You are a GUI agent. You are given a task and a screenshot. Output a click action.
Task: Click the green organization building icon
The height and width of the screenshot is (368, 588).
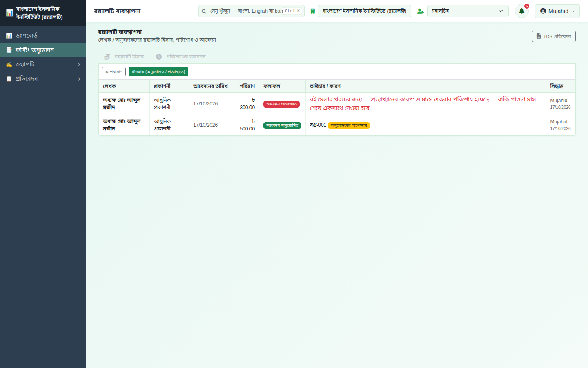[x=312, y=11]
